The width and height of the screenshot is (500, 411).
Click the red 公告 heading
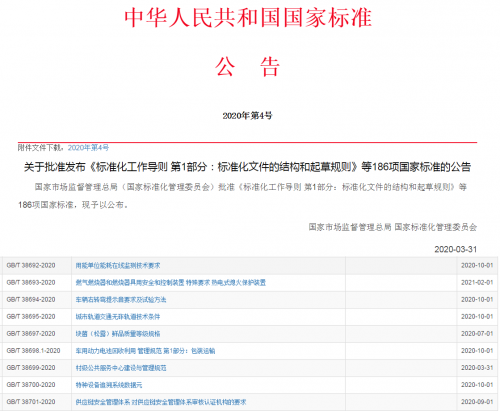pos(247,67)
